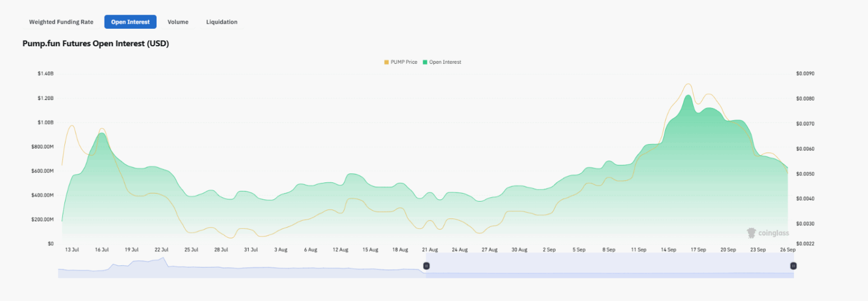
Task: Toggle the Open Interest legend series
Action: (442, 62)
